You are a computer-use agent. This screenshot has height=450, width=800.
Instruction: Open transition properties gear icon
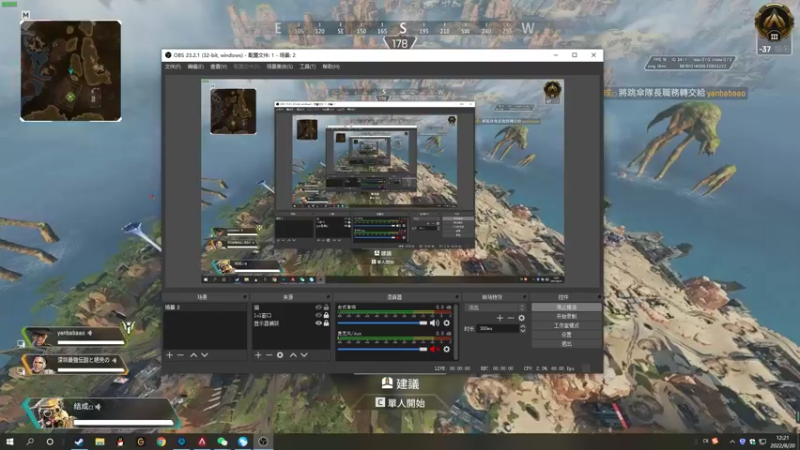point(521,318)
